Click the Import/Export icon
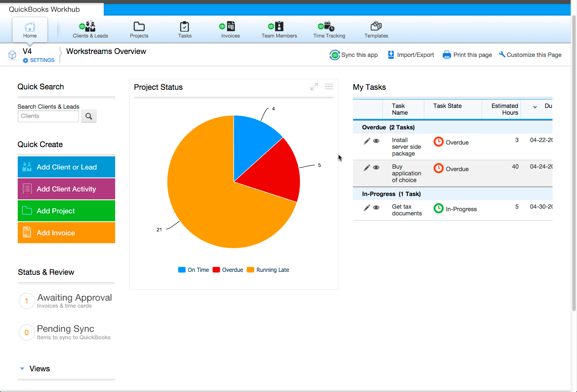Viewport: 577px width, 392px height. pos(391,55)
